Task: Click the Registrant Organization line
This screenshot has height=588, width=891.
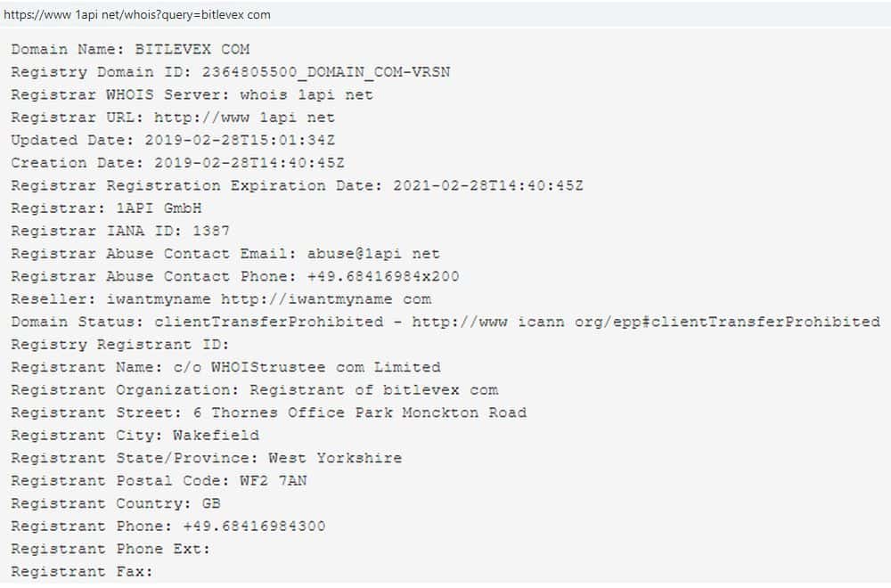Action: pyautogui.click(x=373, y=390)
